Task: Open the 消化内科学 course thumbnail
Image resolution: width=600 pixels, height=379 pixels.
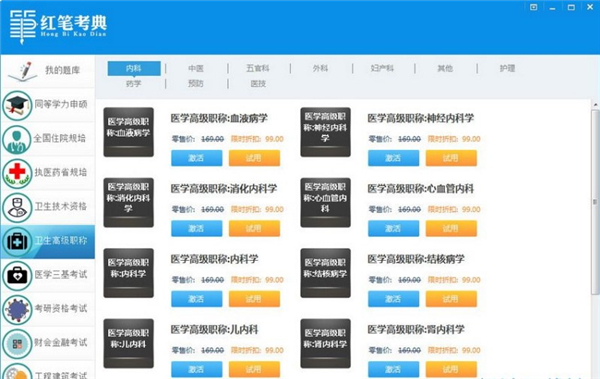Action: click(129, 203)
